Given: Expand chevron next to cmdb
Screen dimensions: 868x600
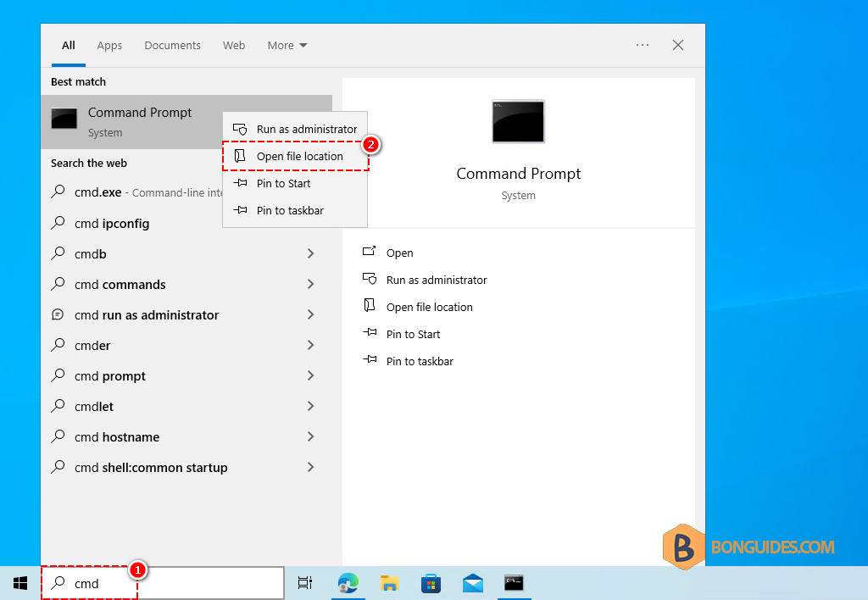Looking at the screenshot, I should coord(310,253).
